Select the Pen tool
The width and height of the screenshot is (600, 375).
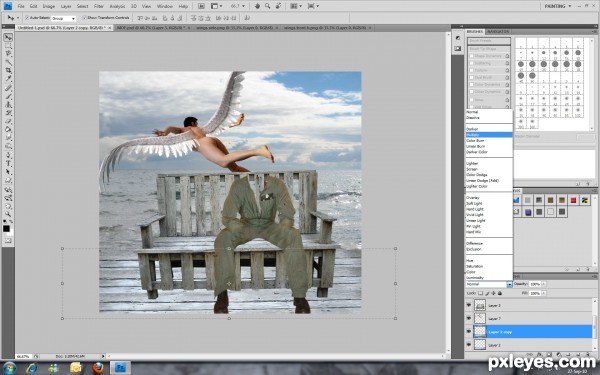pos(8,155)
